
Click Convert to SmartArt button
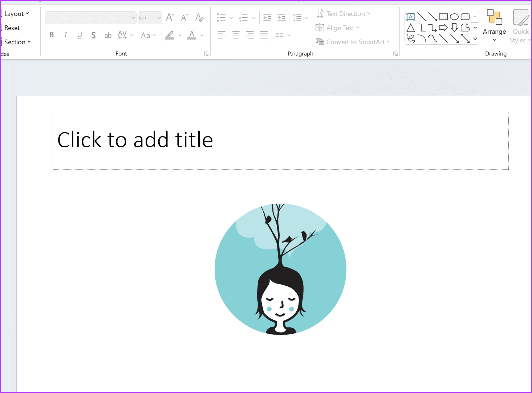click(x=353, y=42)
